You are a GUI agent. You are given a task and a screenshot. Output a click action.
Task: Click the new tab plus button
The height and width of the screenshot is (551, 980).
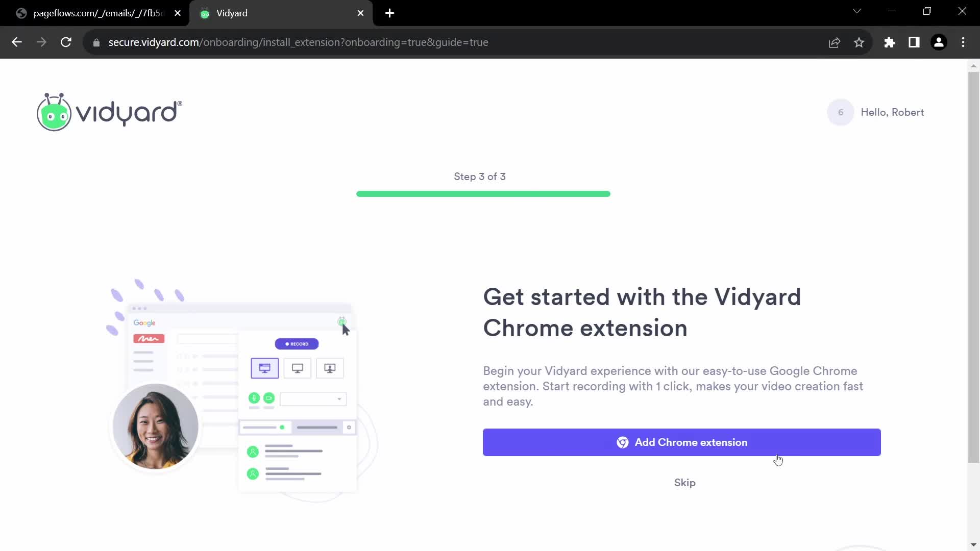tap(390, 13)
